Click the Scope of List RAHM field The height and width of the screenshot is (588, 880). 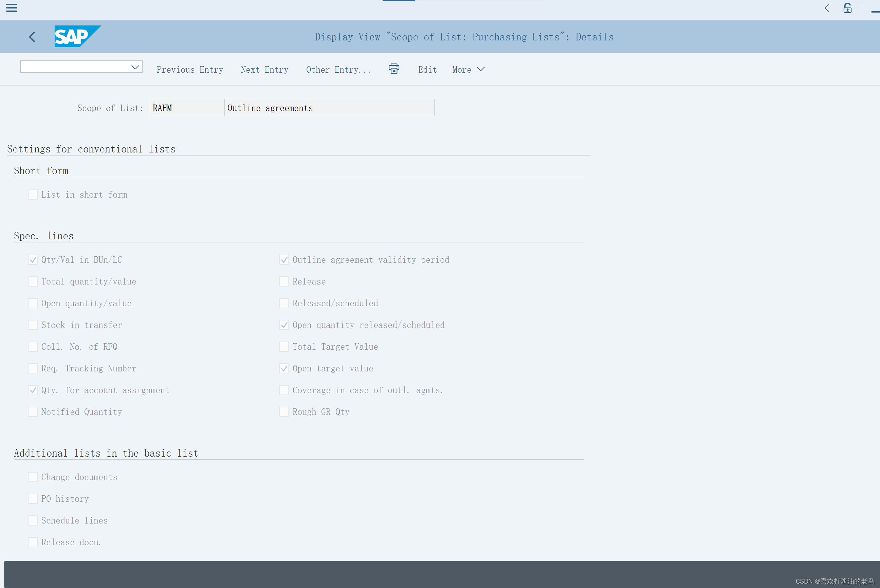pos(186,108)
